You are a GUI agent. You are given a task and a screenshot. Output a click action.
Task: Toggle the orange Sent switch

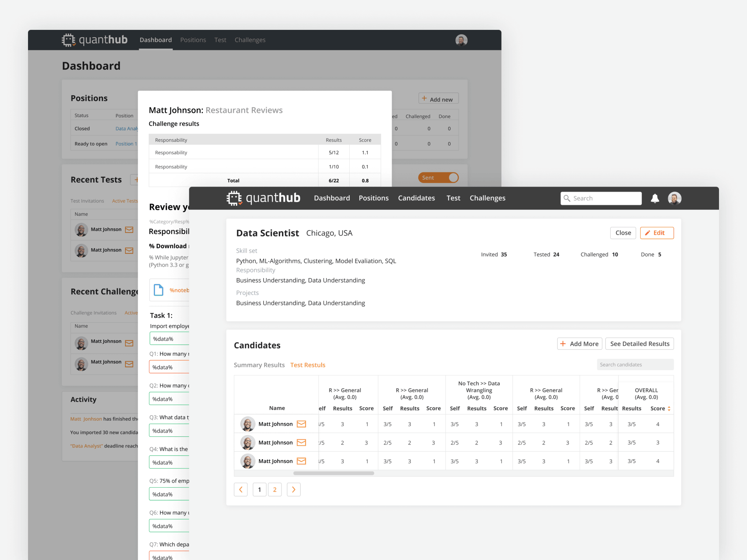(x=438, y=178)
